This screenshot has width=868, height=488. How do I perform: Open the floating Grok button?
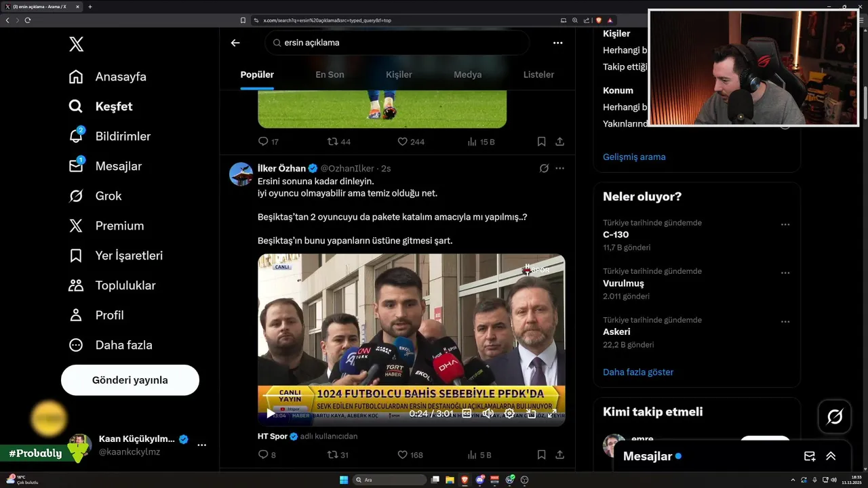835,417
